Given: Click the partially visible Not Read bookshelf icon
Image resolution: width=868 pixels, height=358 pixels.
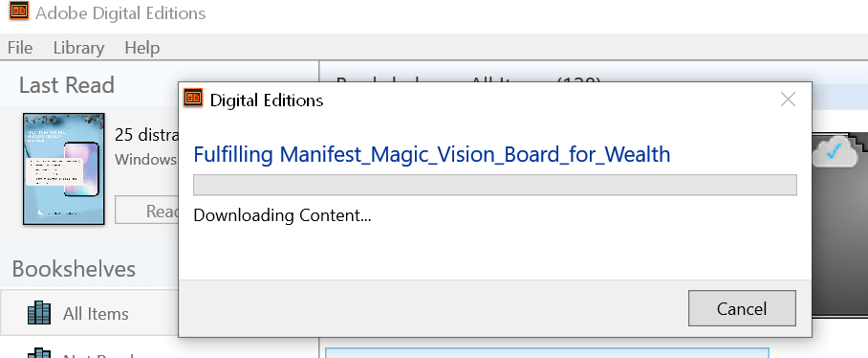Looking at the screenshot, I should [39, 353].
